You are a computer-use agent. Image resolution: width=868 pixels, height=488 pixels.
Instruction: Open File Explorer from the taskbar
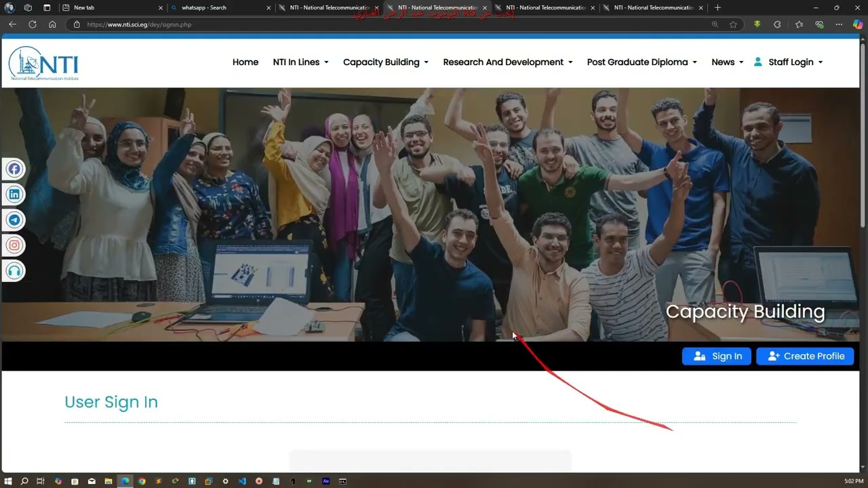pyautogui.click(x=108, y=481)
